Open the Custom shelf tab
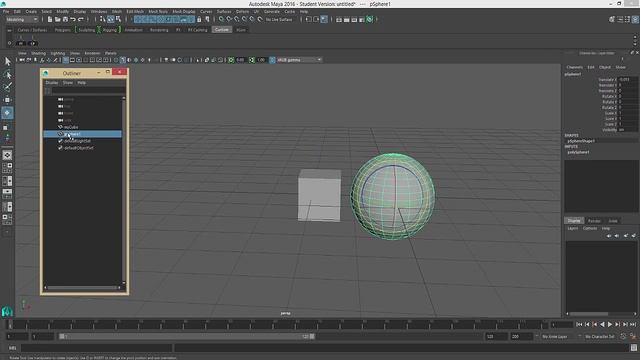The width and height of the screenshot is (640, 360). tap(222, 30)
